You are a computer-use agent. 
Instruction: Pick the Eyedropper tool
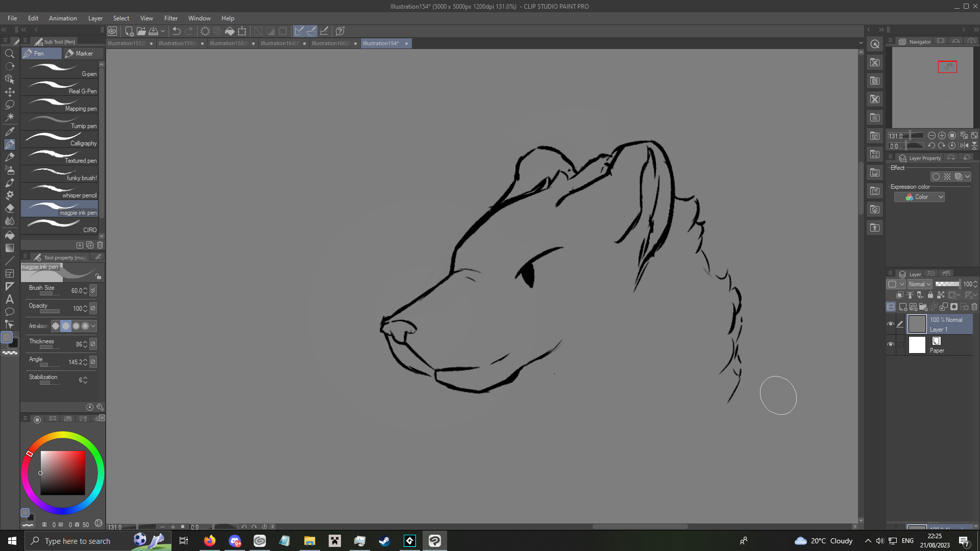(x=9, y=131)
